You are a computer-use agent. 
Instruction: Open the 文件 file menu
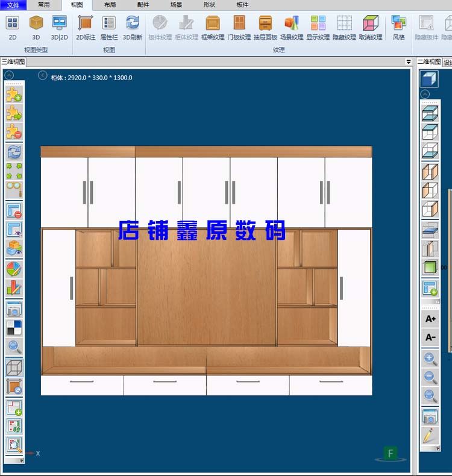(x=13, y=4)
